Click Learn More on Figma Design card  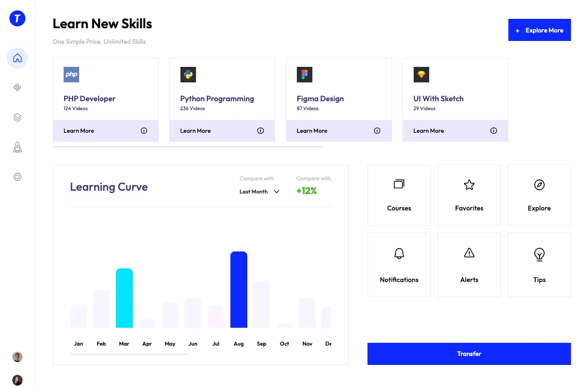click(312, 130)
